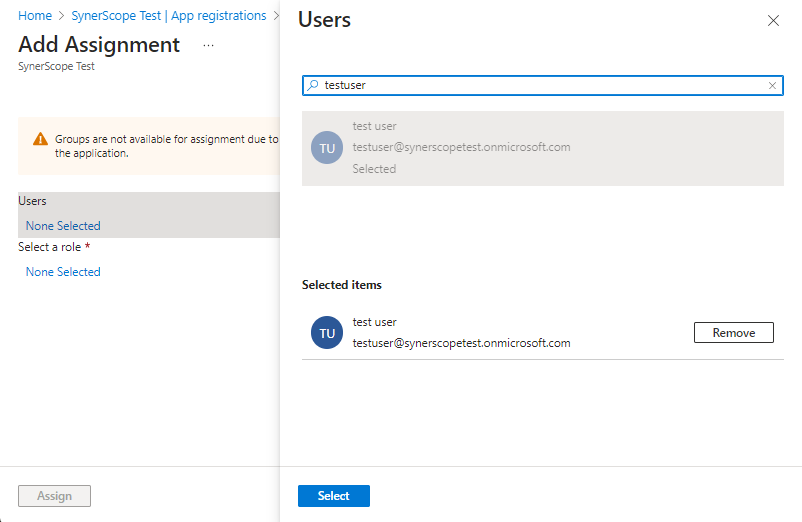Remove test user from Selected items
Viewport: 802px width, 522px height.
(x=733, y=333)
